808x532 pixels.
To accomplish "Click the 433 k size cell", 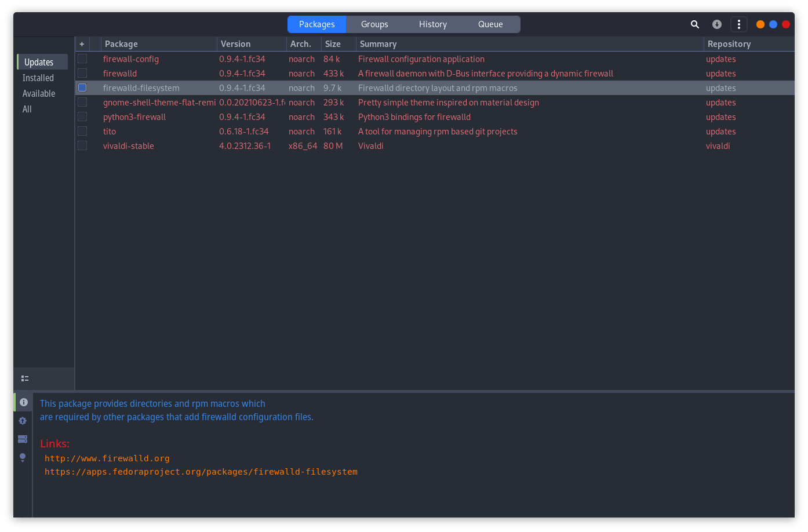I will tap(334, 74).
